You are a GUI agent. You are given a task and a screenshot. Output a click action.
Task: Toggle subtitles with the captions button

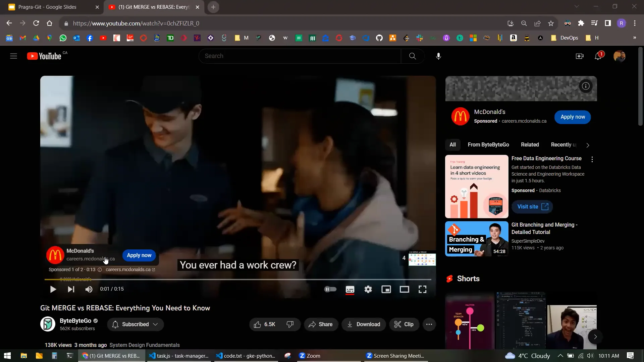[350, 289]
